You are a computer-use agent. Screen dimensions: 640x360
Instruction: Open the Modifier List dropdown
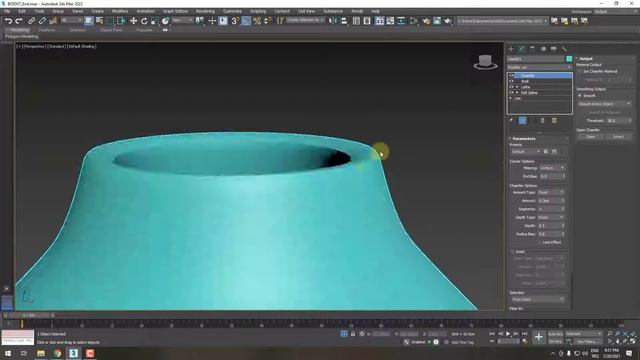pyautogui.click(x=539, y=67)
